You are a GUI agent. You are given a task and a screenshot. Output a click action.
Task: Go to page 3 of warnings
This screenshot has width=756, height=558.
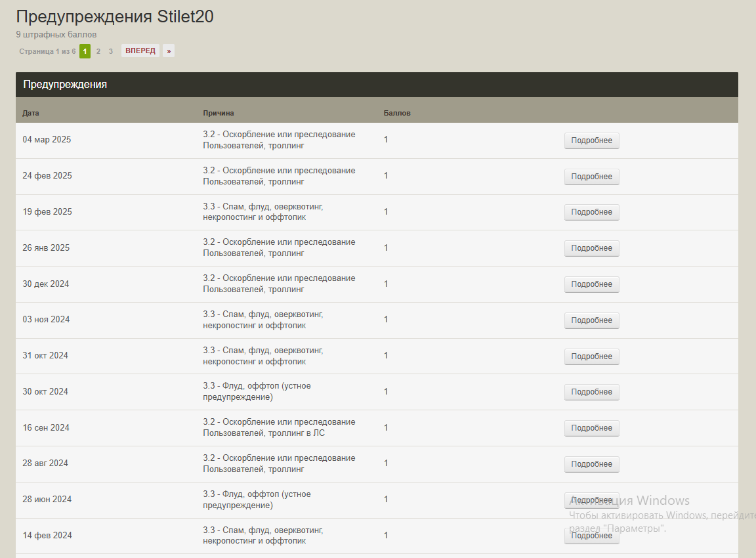[111, 51]
